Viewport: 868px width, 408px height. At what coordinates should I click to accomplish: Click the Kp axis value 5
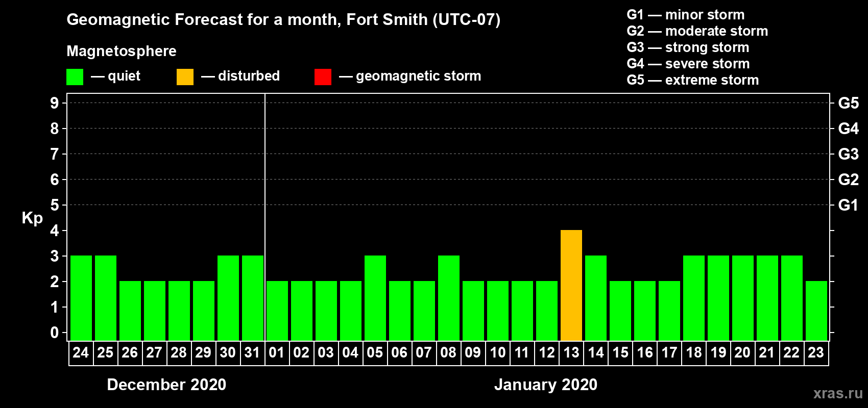click(55, 205)
